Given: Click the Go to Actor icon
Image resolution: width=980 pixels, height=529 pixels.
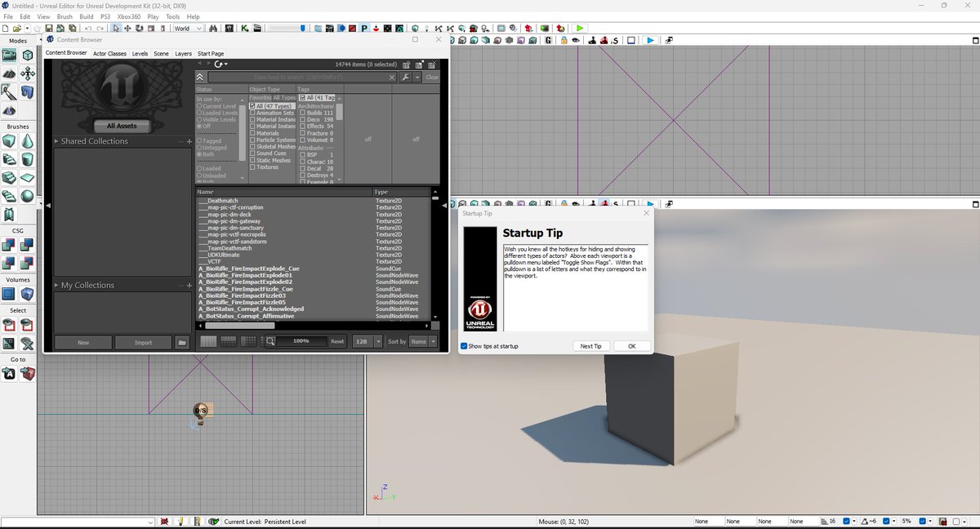Looking at the screenshot, I should coord(9,373).
